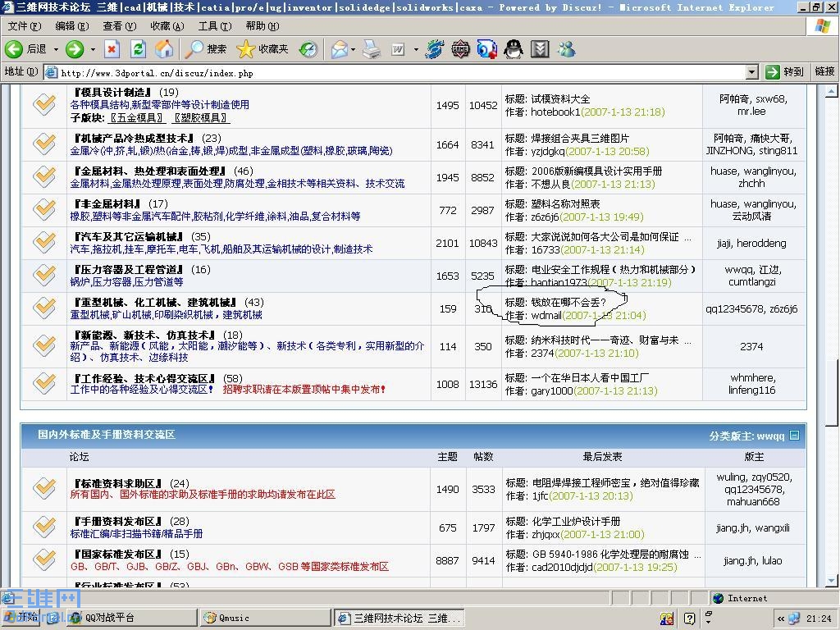The width and height of the screenshot is (840, 630).
Task: Switch to QQ对战平台 taskbar item
Action: [x=131, y=618]
